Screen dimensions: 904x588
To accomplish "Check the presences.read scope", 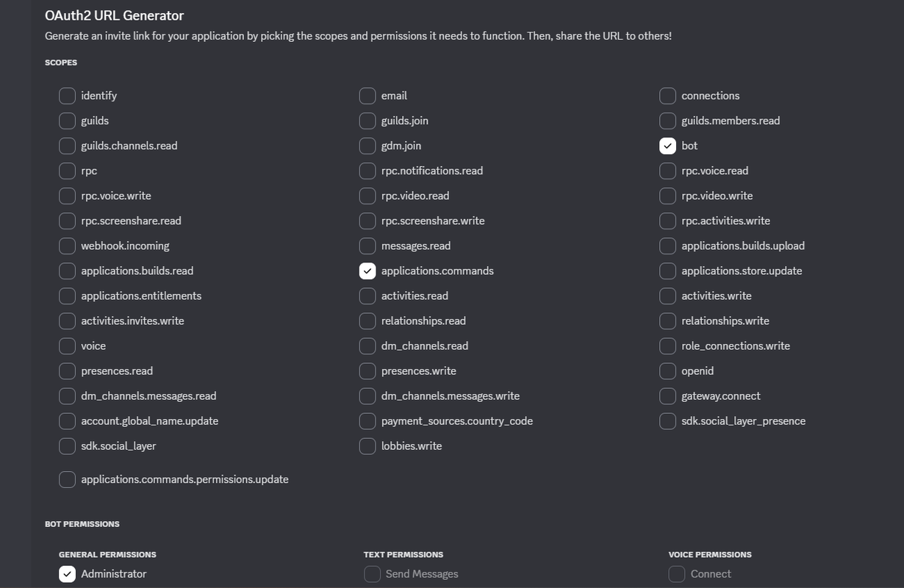I will [x=67, y=370].
